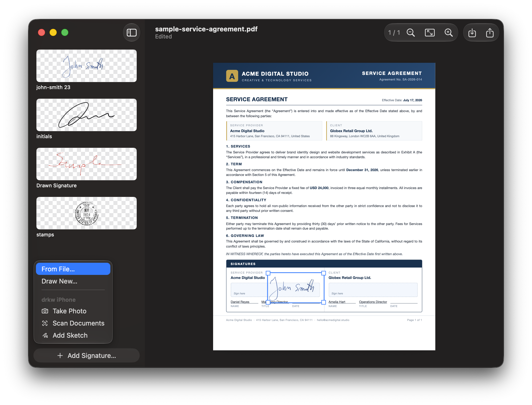Image resolution: width=532 pixels, height=405 pixels.
Task: Click the '1. SERVICES' heading
Action: (238, 146)
